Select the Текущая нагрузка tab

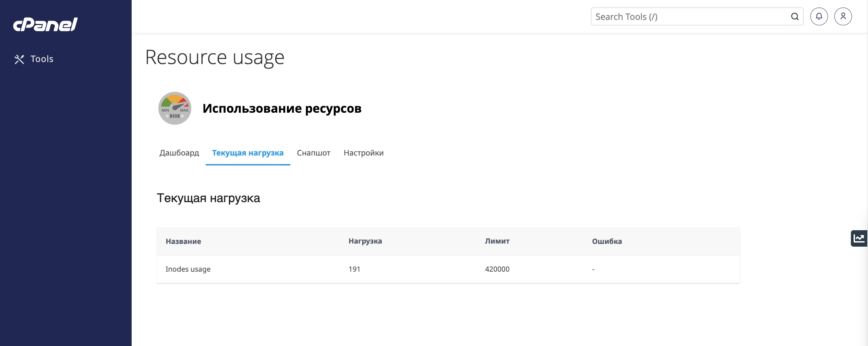248,153
